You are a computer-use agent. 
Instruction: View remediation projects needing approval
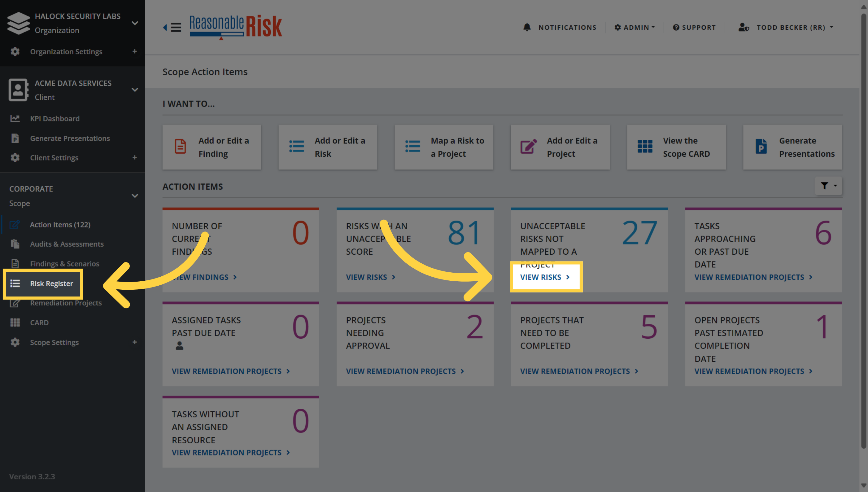405,371
